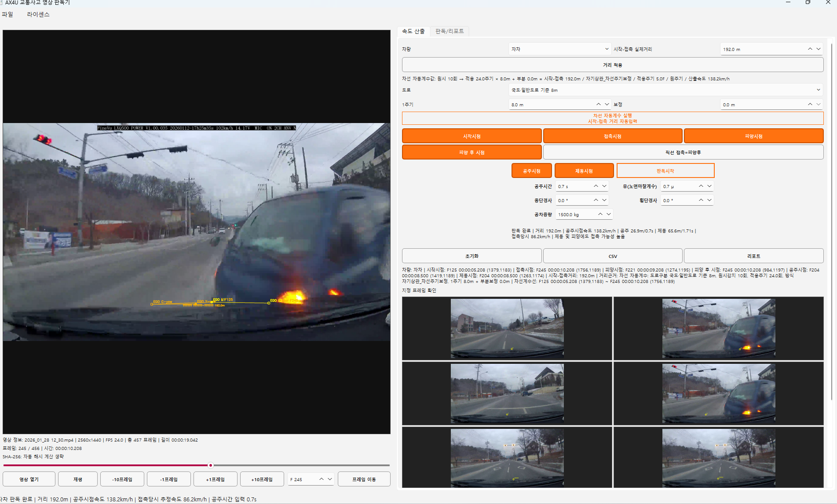This screenshot has width=837, height=504.
Task: Open the 파일 menu
Action: pos(7,15)
